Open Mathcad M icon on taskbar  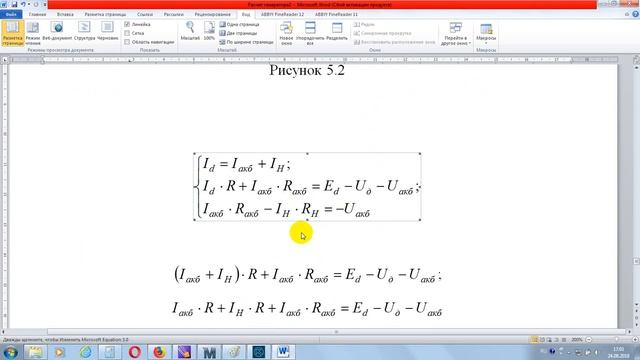pos(209,352)
